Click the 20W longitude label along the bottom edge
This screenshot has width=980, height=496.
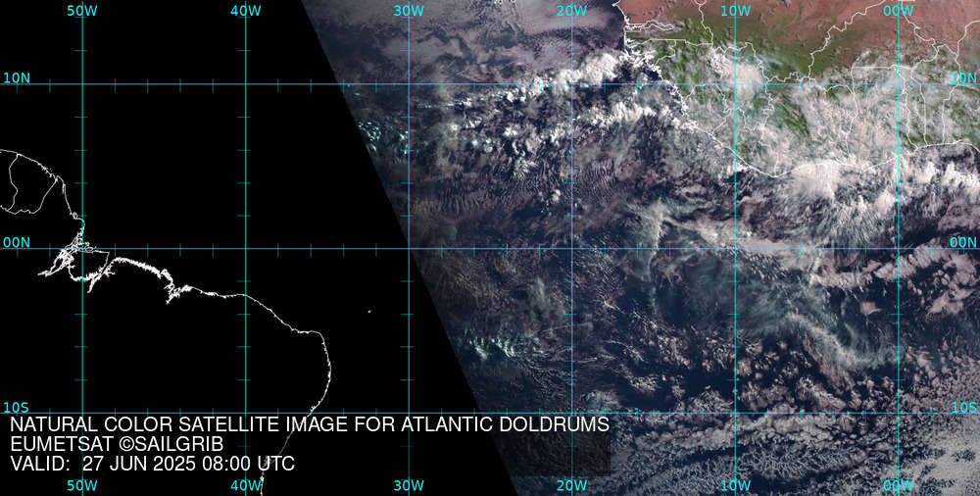pyautogui.click(x=572, y=486)
